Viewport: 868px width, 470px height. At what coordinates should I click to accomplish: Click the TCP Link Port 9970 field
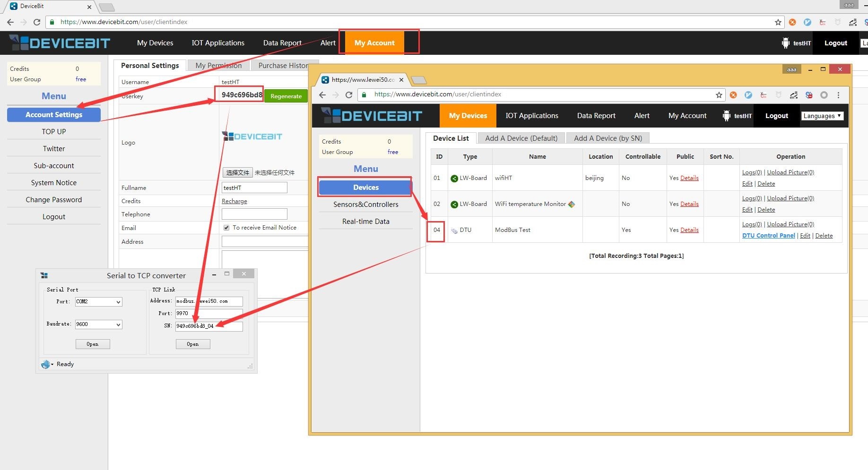pyautogui.click(x=209, y=313)
